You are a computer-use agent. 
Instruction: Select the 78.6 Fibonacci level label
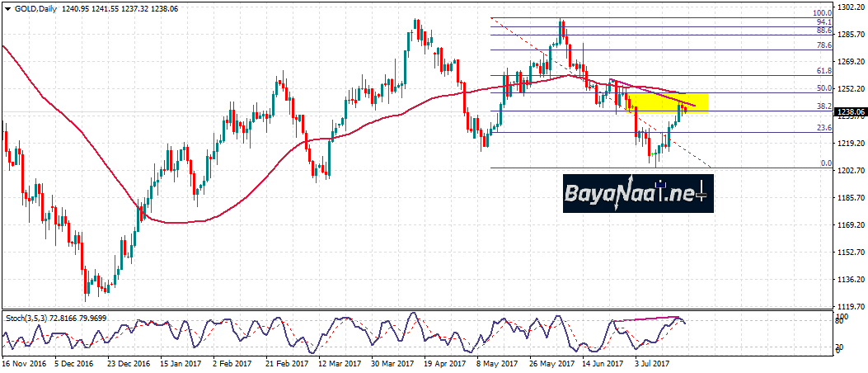point(823,46)
